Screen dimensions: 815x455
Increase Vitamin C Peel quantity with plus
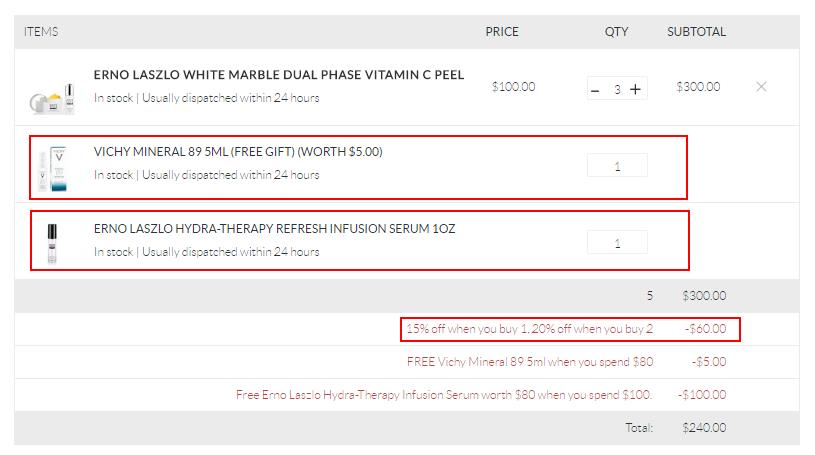(x=635, y=89)
